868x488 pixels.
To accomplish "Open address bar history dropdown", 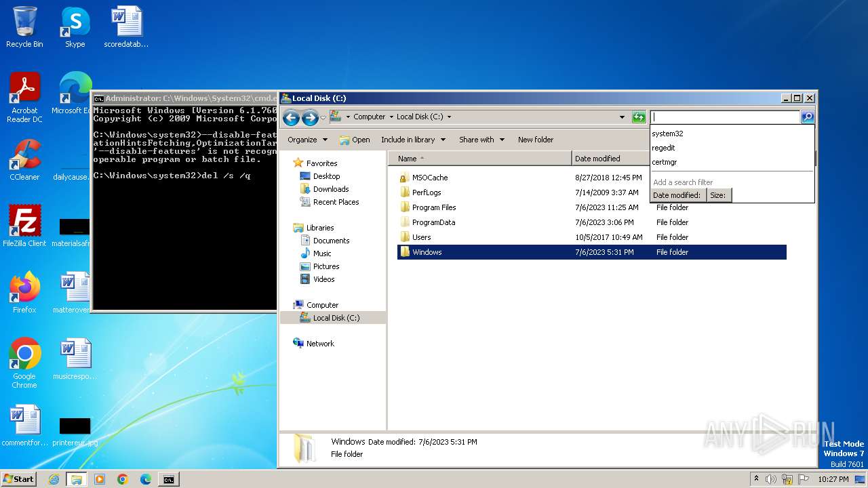I will point(622,117).
